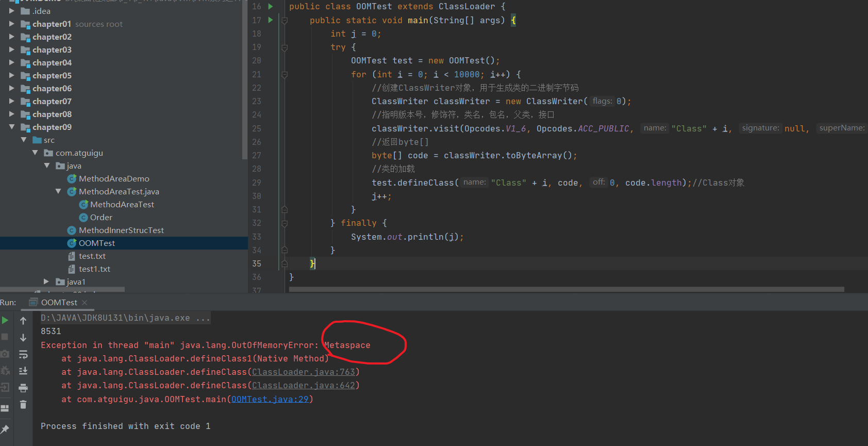The height and width of the screenshot is (446, 868).
Task: Place cursor on System.out.println(j) line
Action: tap(407, 237)
